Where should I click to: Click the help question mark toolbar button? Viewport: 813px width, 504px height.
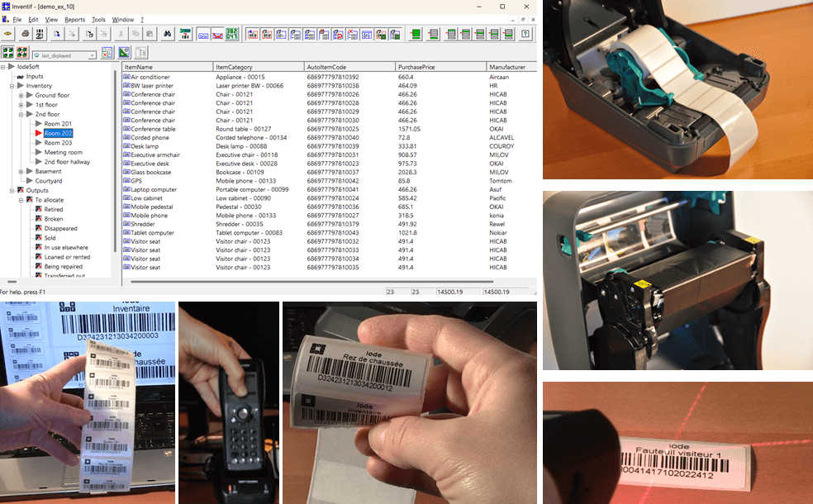525,34
